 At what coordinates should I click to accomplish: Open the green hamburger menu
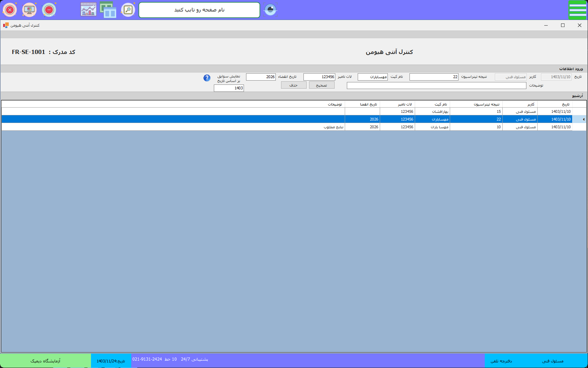click(577, 10)
